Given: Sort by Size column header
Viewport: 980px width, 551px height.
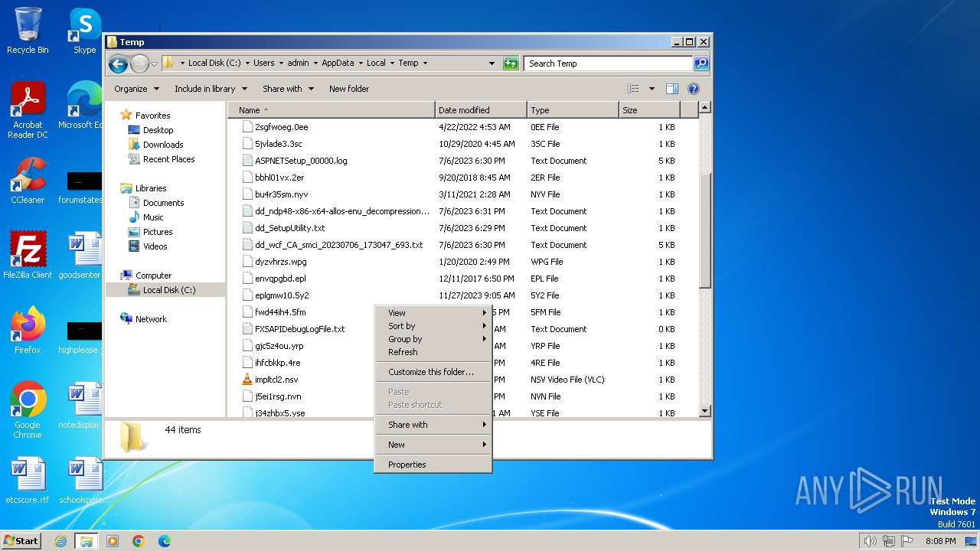Looking at the screenshot, I should point(648,110).
